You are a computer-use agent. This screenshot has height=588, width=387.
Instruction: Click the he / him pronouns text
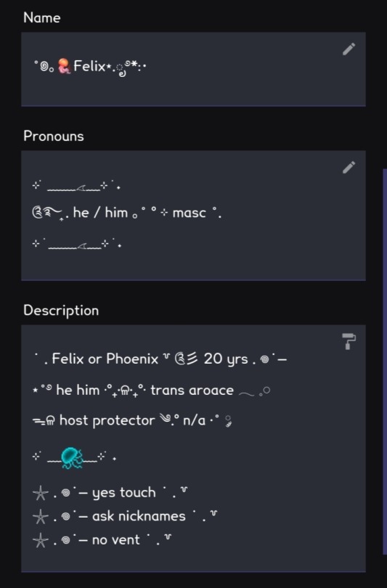coord(100,213)
